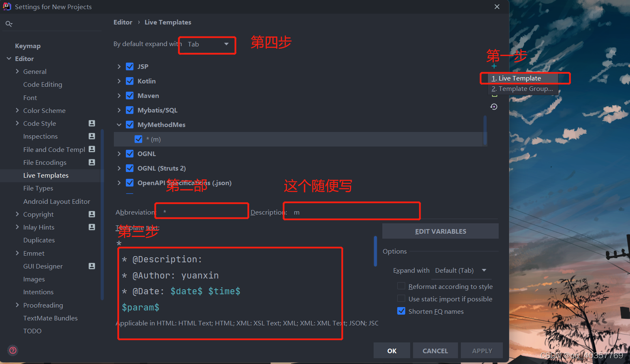Expand OpenAPI Specifications (.json) group
The image size is (630, 364).
point(119,183)
